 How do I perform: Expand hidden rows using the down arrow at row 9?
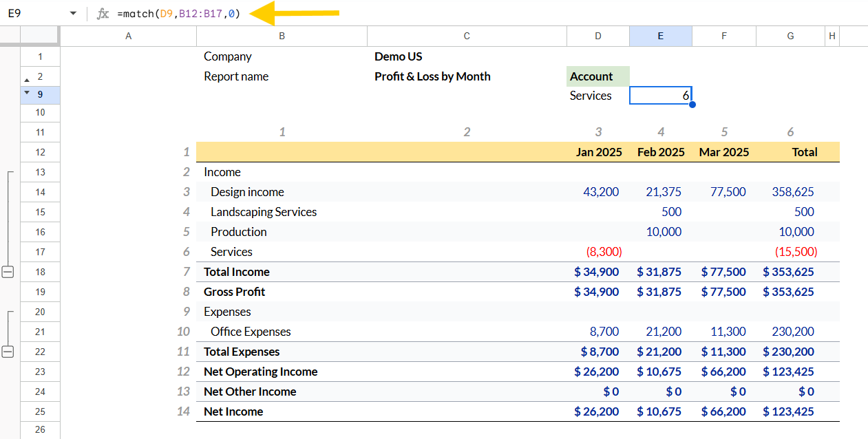[27, 92]
